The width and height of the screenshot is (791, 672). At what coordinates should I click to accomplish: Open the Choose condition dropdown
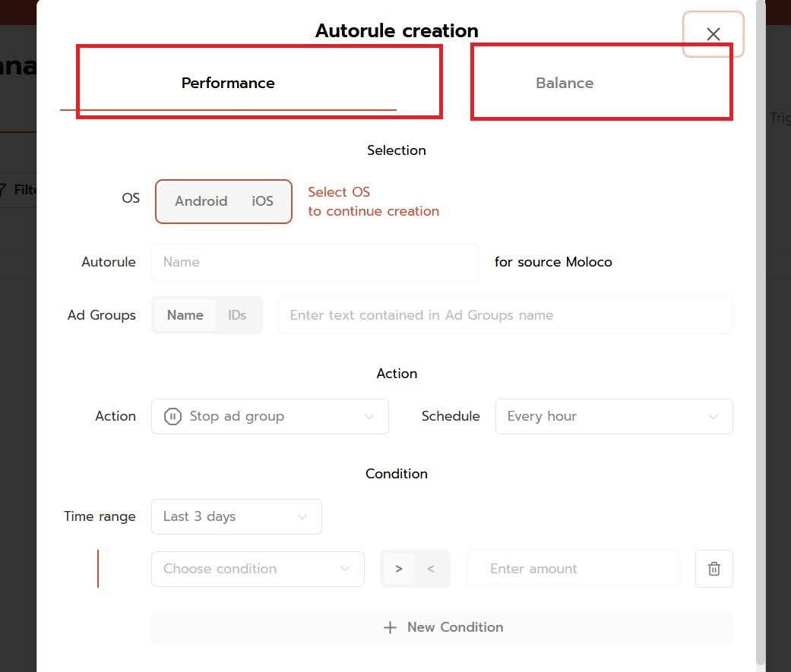point(257,569)
